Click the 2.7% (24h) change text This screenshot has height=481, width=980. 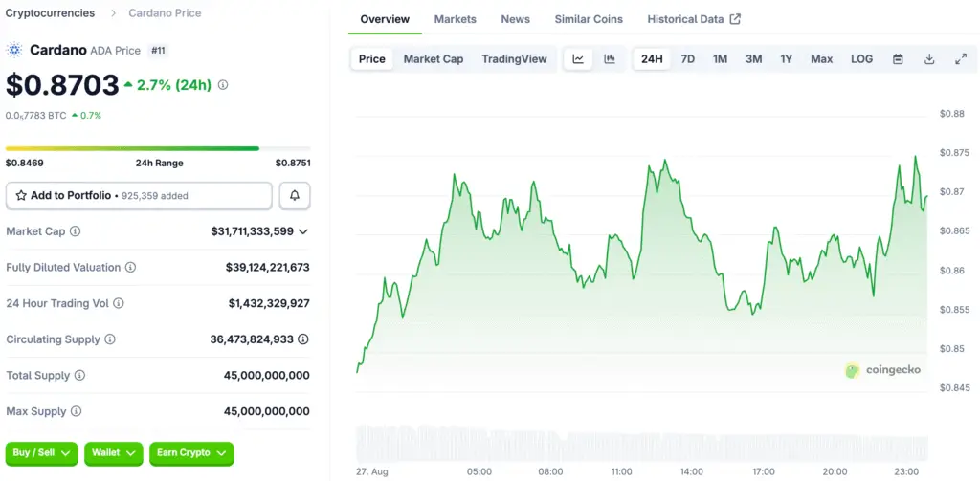[x=174, y=85]
